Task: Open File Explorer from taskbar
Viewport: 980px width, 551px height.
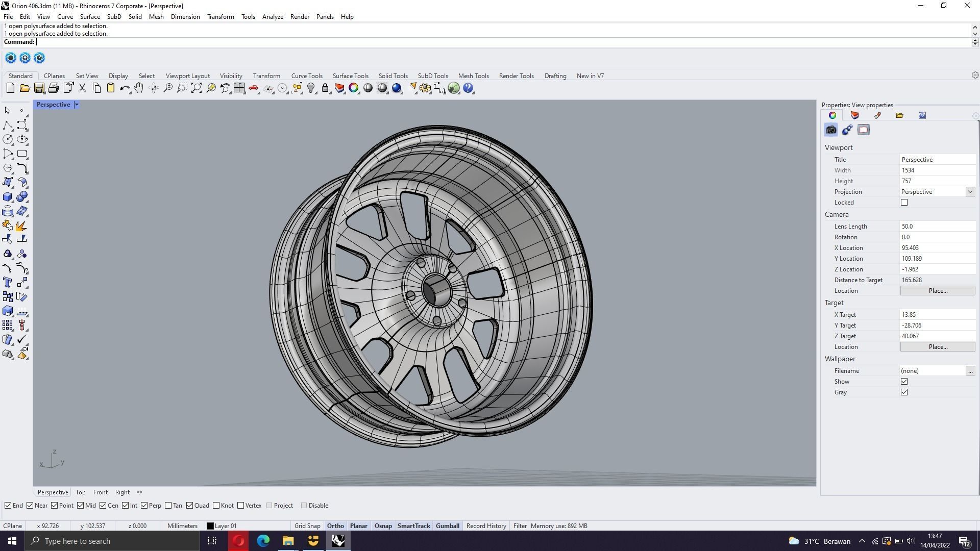Action: [288, 541]
